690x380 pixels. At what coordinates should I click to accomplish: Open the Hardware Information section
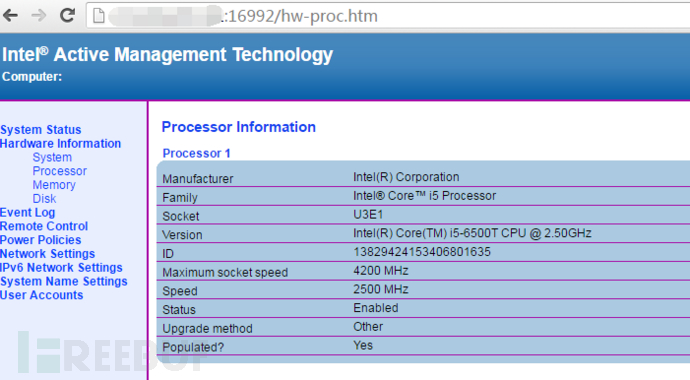(x=60, y=143)
